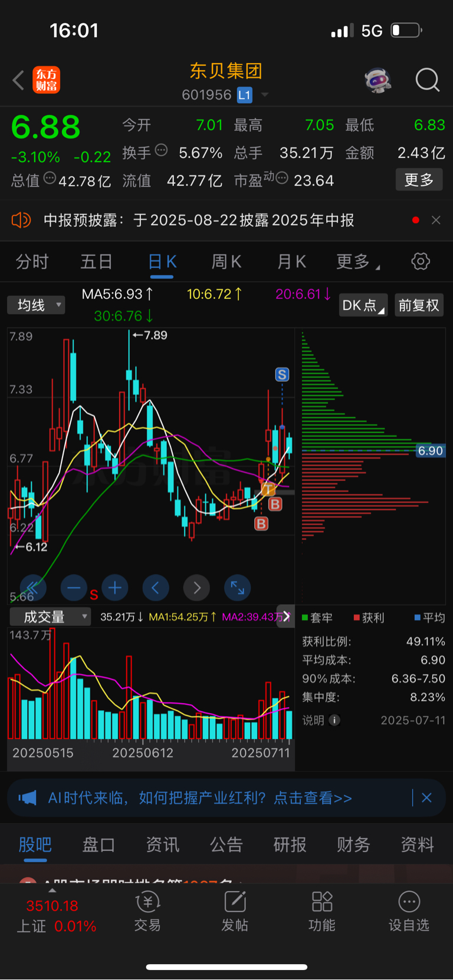Tap the blue 平均 legend item
453x980 pixels.
[430, 618]
